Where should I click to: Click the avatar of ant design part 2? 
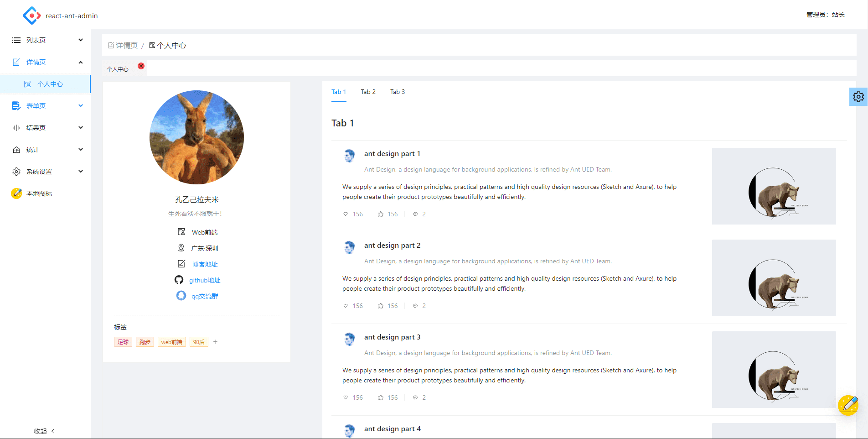[x=350, y=247]
